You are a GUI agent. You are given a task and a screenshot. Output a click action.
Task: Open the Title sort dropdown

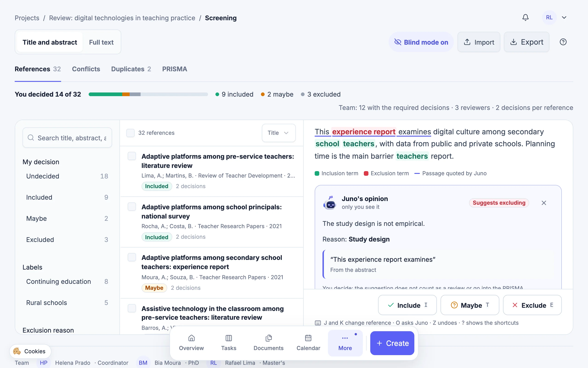point(279,133)
